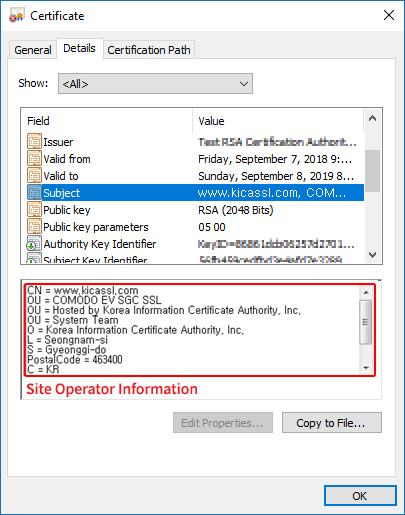Click the Issuer field icon
The height and width of the screenshot is (515, 405).
pos(34,142)
